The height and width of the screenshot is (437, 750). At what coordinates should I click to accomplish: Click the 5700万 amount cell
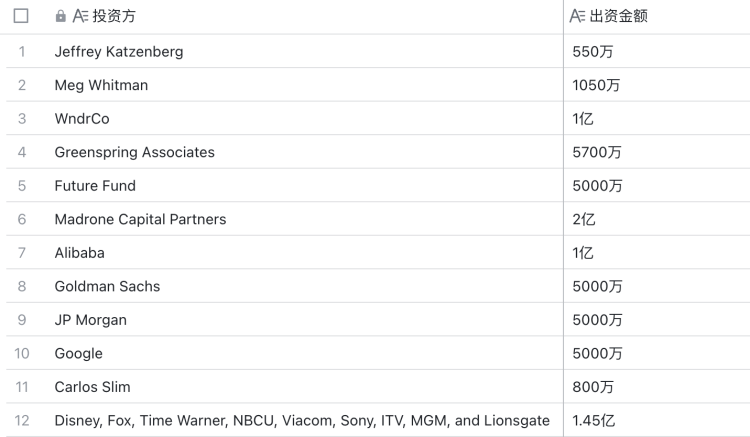[x=597, y=152]
